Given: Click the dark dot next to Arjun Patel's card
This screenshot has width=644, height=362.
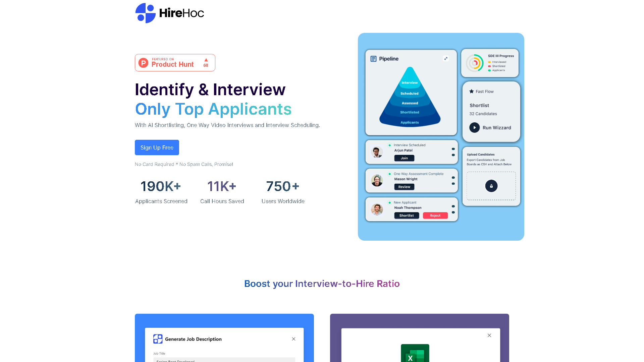Looking at the screenshot, I should point(453,152).
